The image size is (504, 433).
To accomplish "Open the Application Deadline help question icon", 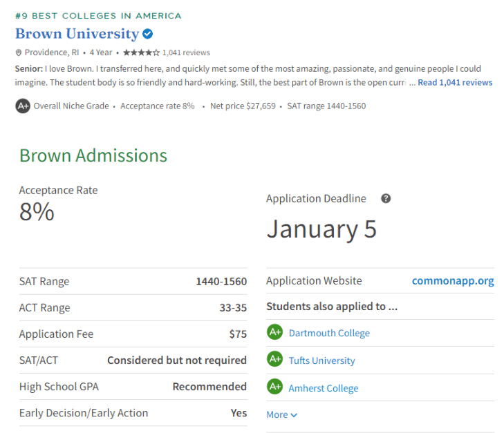I will point(386,198).
